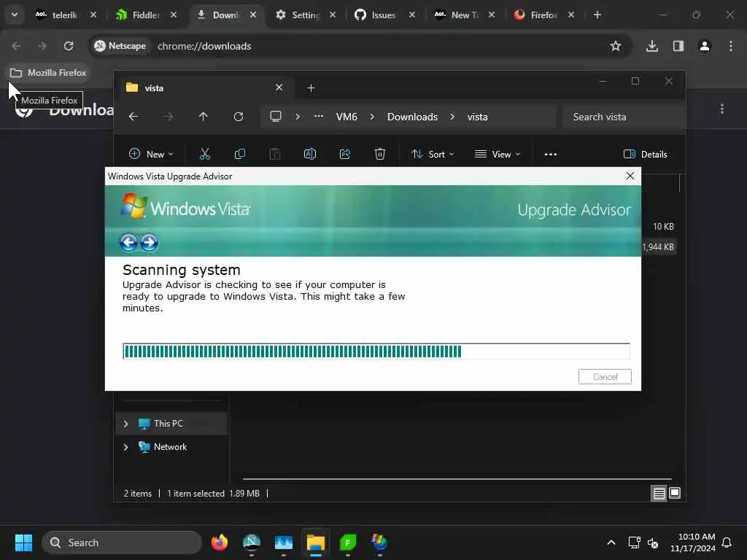Click the Search vista field
Screen dimensions: 747x560
pyautogui.click(x=623, y=117)
